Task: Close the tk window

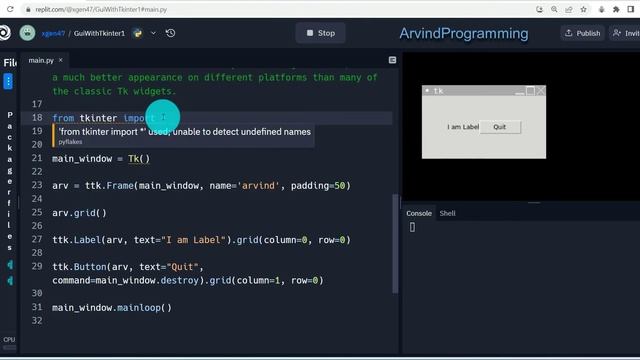Action: [540, 91]
